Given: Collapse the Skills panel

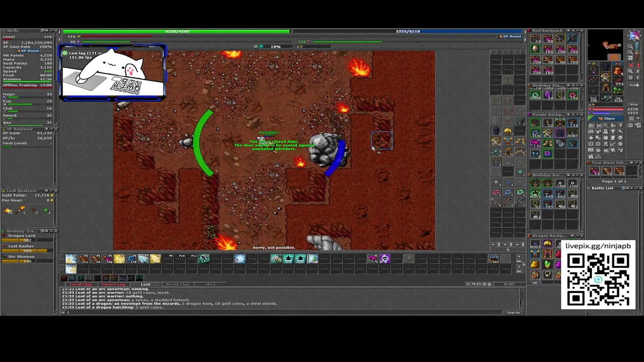Looking at the screenshot, I should 52,31.
